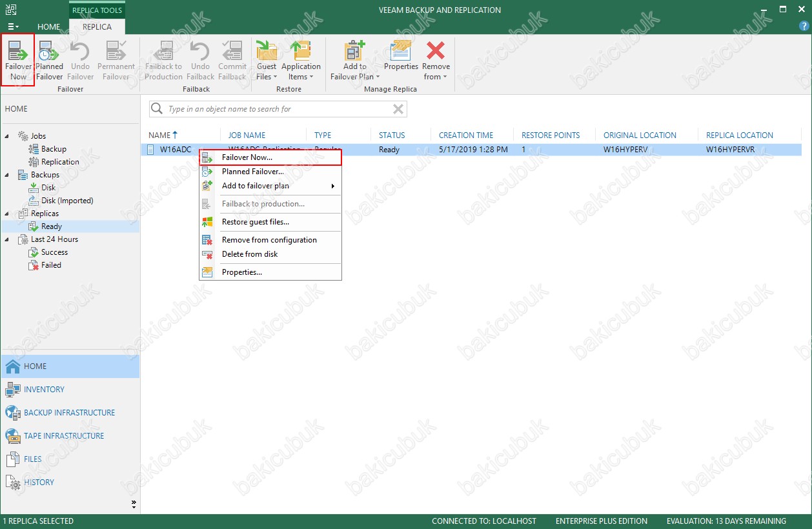
Task: Choose Restore guest files in context menu
Action: click(270, 222)
